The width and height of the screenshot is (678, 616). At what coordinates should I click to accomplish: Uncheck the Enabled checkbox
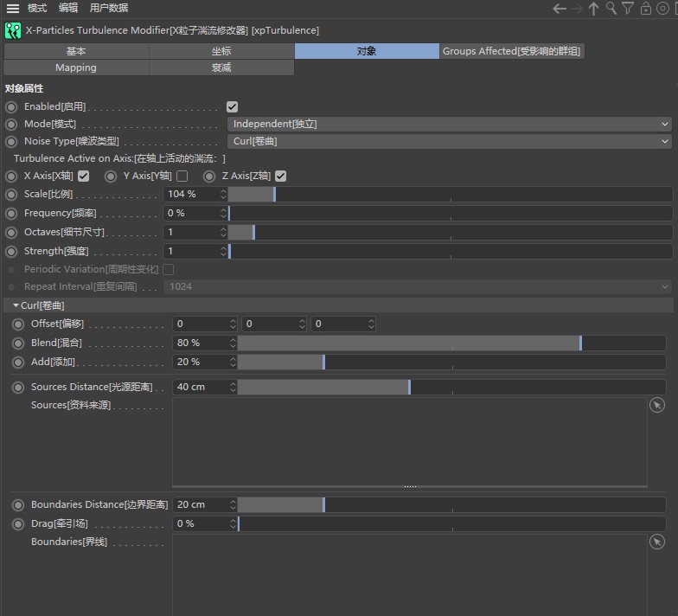tap(232, 107)
